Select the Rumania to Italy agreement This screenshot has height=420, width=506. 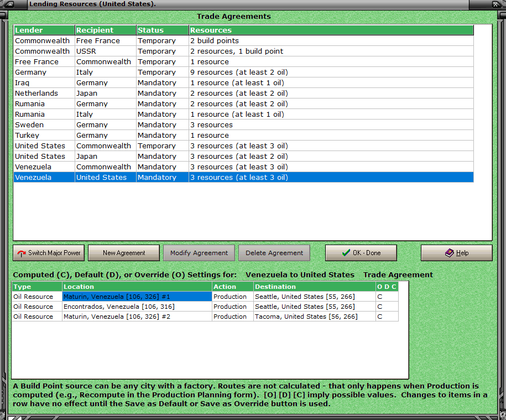click(x=244, y=115)
